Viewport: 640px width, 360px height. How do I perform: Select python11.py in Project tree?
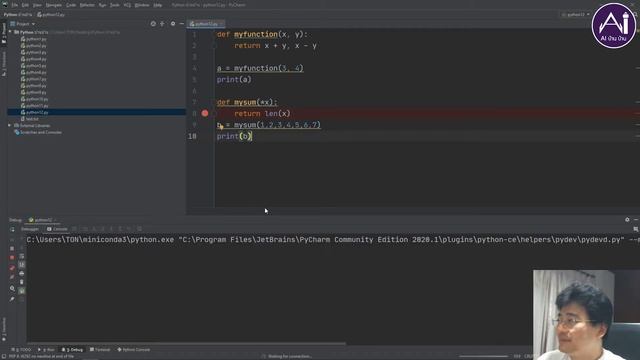(x=34, y=106)
